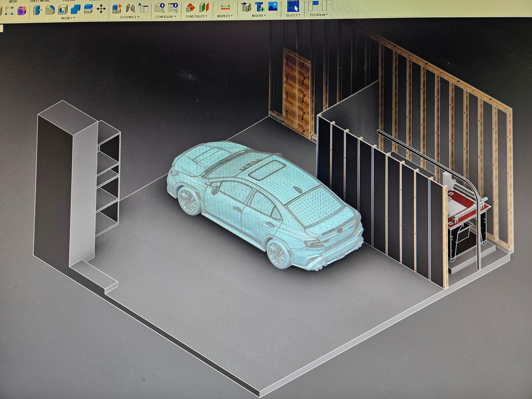Click the sketch rectangle icon
Viewport: 532px width, 399px height.
9,11
